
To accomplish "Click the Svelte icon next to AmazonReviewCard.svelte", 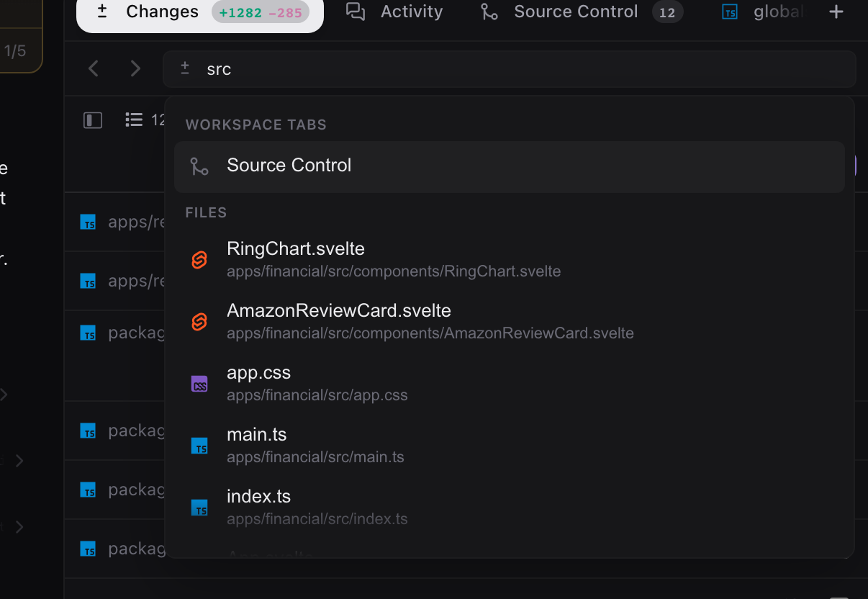I will click(199, 322).
